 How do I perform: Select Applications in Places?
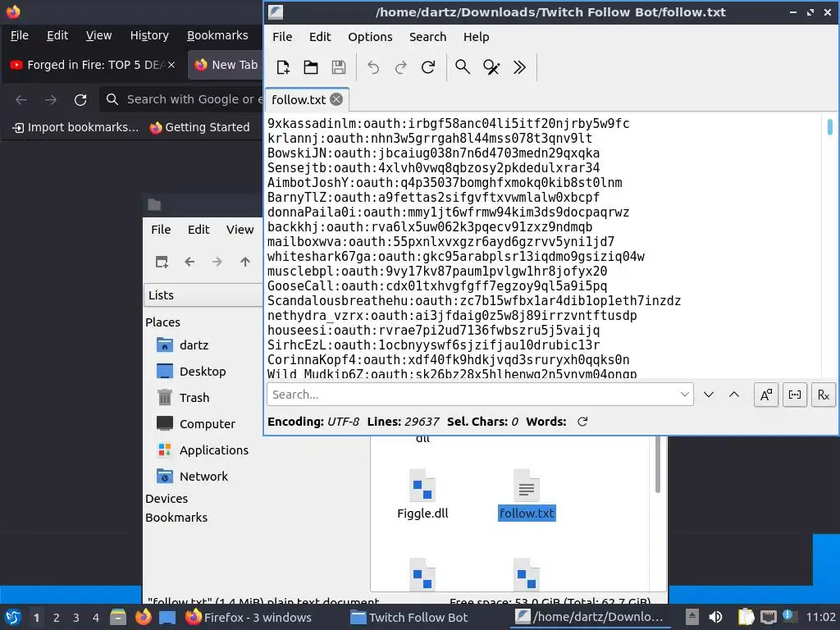coord(203,450)
